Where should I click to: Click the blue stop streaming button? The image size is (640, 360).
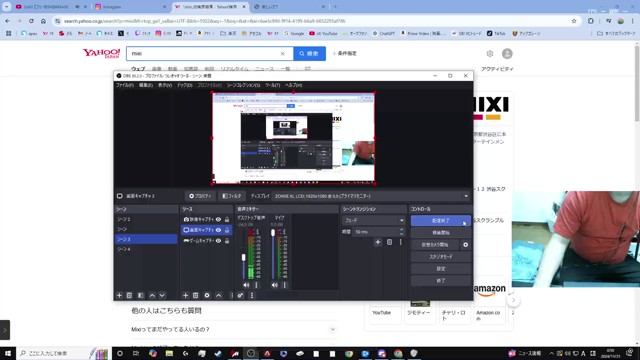click(x=441, y=220)
